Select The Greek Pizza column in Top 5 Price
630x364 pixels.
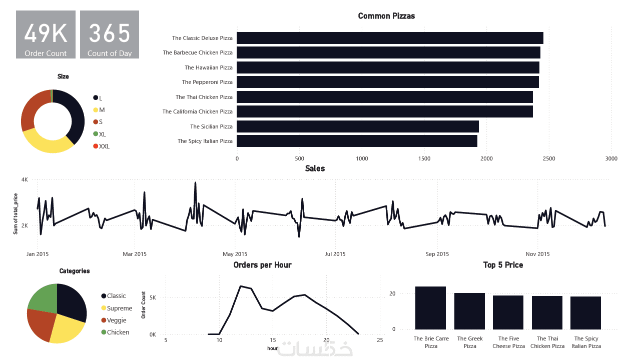[469, 311]
